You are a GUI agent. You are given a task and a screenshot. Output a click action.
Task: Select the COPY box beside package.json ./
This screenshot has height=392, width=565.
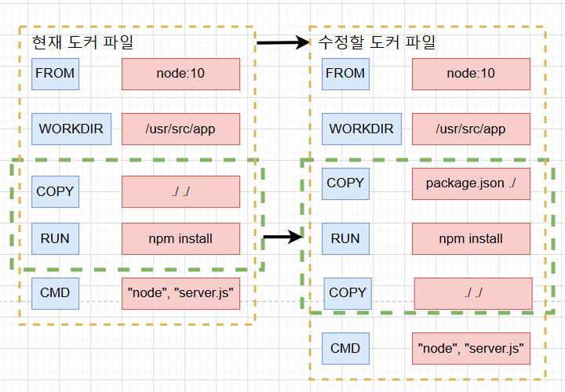[x=345, y=183]
